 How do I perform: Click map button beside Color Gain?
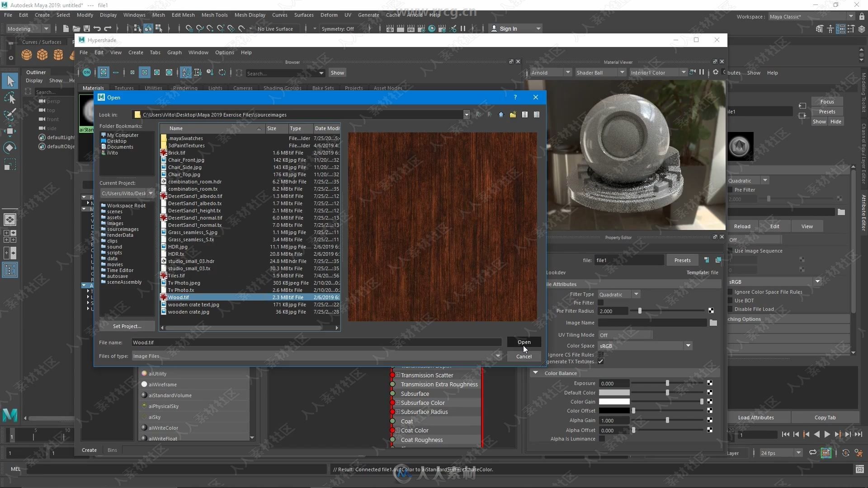pos(710,402)
